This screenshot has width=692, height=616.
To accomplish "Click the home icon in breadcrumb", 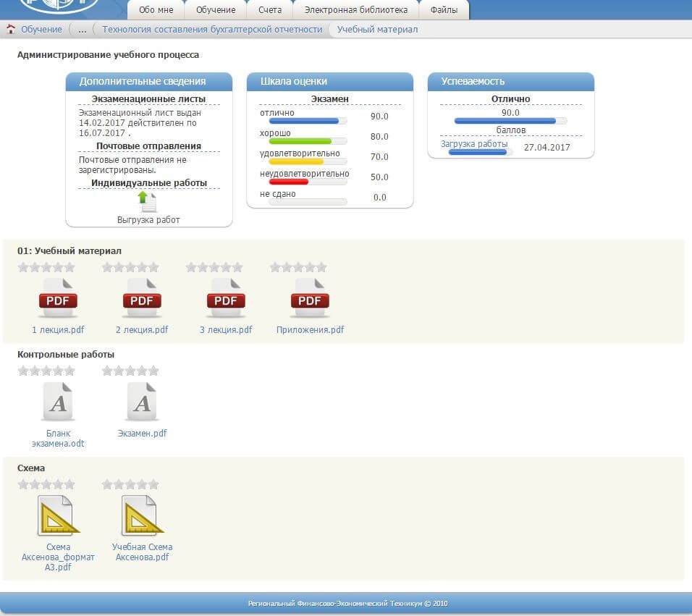I will tap(11, 30).
